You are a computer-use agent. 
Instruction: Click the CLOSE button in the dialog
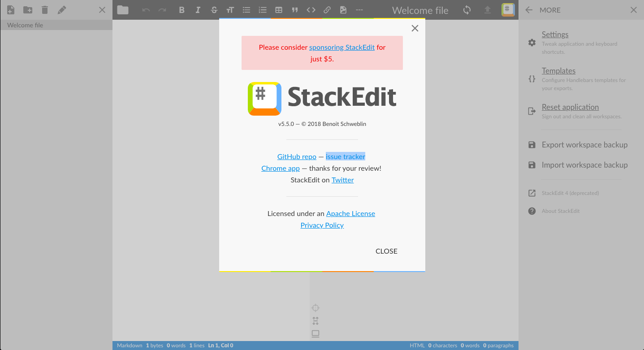[x=386, y=251]
